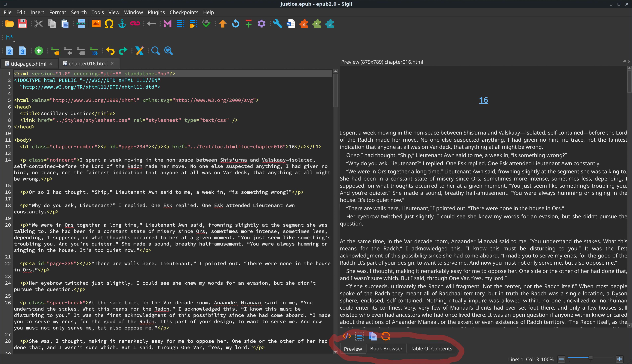Open the Metadata Editor M icon
Screen dimensions: 632x364
167,24
